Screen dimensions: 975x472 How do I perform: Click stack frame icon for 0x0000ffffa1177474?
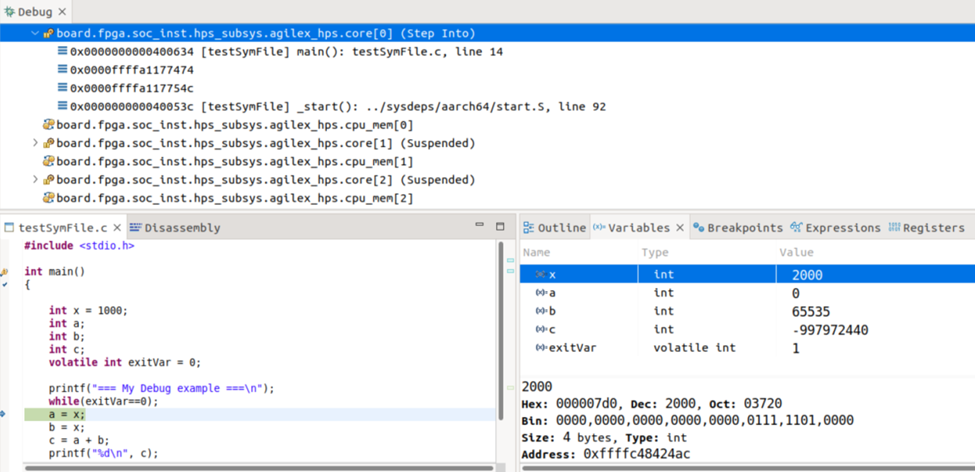coord(62,70)
